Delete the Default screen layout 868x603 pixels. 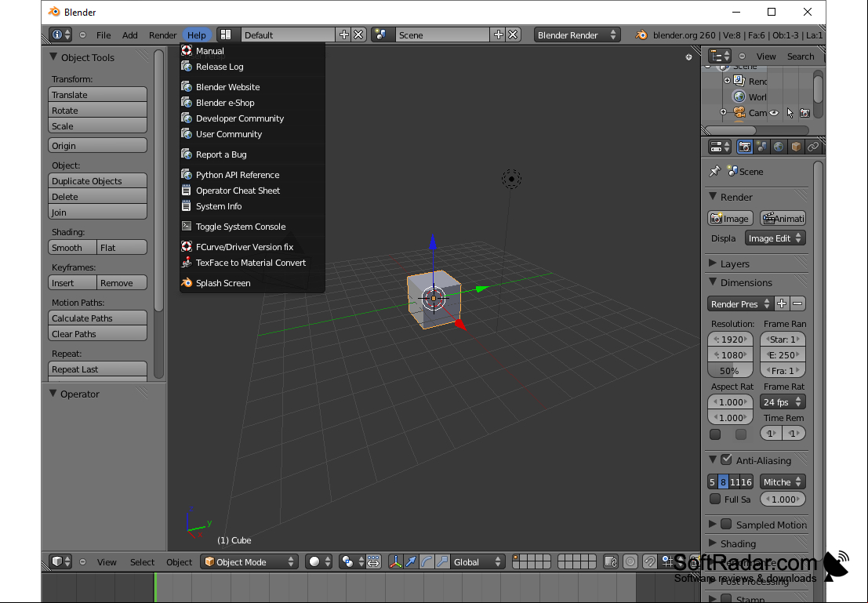358,35
